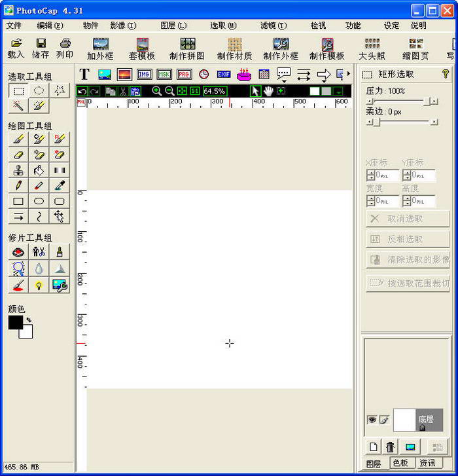The height and width of the screenshot is (476, 458).
Task: Select the water drop blur tool
Action: [39, 268]
